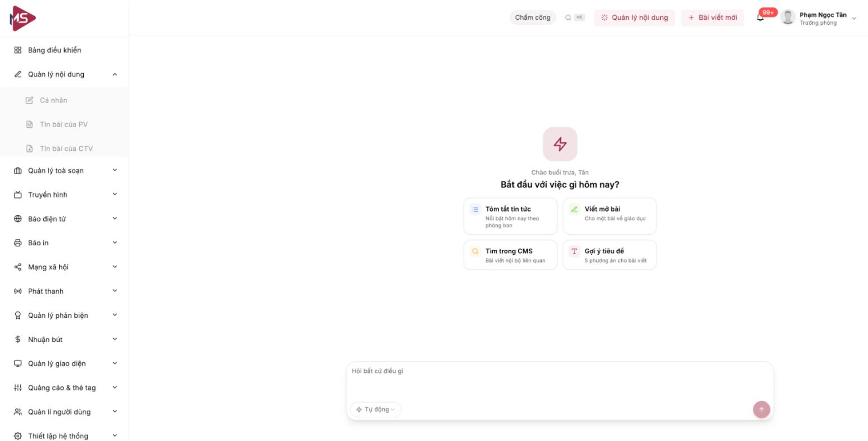This screenshot has width=868, height=441.
Task: Expand the Mạng xã hội menu chevron
Action: 115,267
